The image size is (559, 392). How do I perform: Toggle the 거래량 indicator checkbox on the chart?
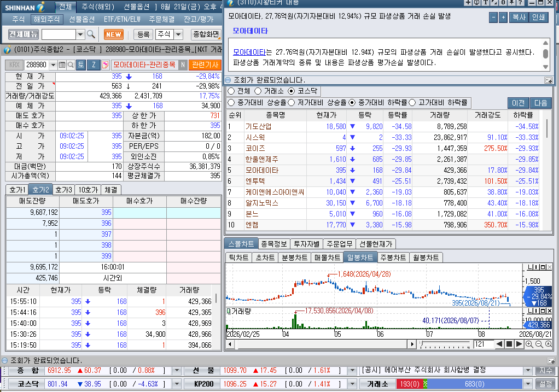pyautogui.click(x=229, y=311)
